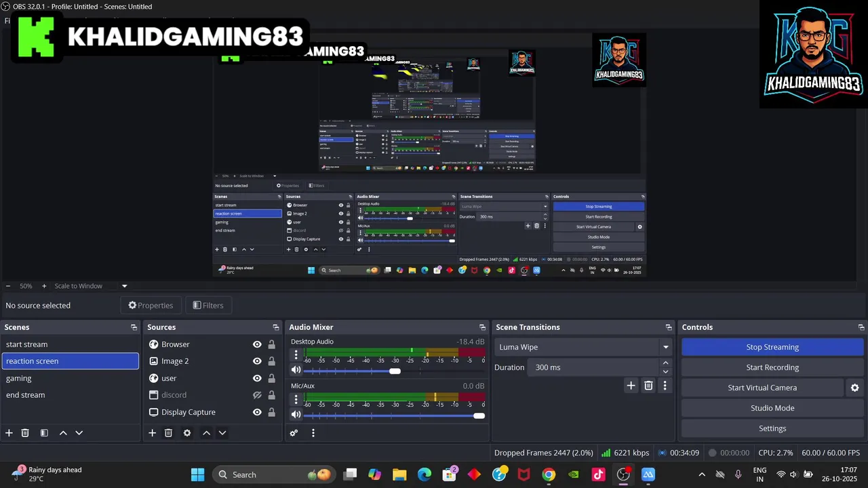Select the Display Capture source row

coord(212,412)
